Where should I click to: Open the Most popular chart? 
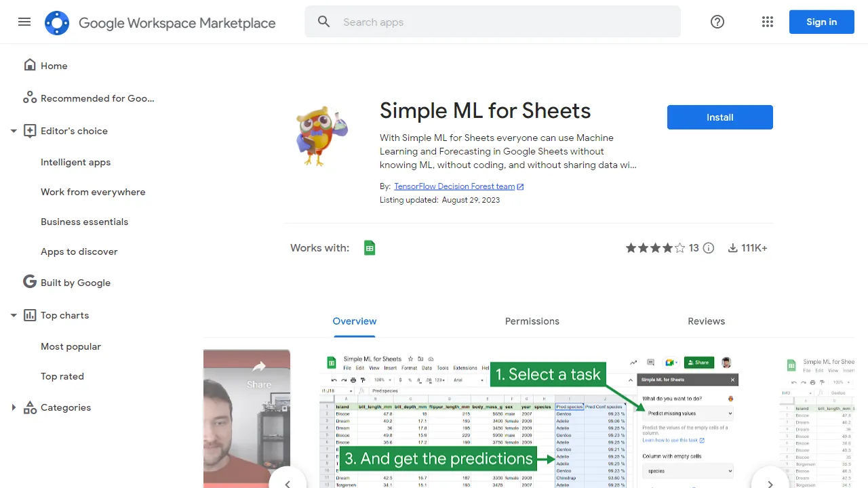tap(71, 346)
